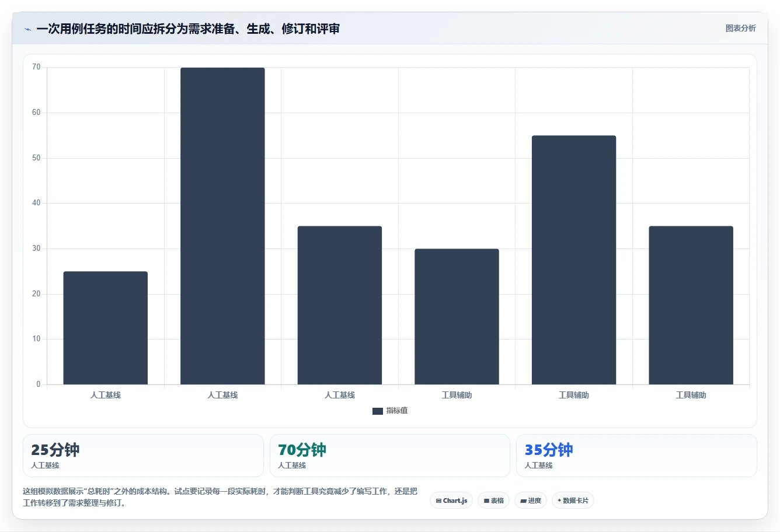Click the y-axis tick label 0

[39, 384]
